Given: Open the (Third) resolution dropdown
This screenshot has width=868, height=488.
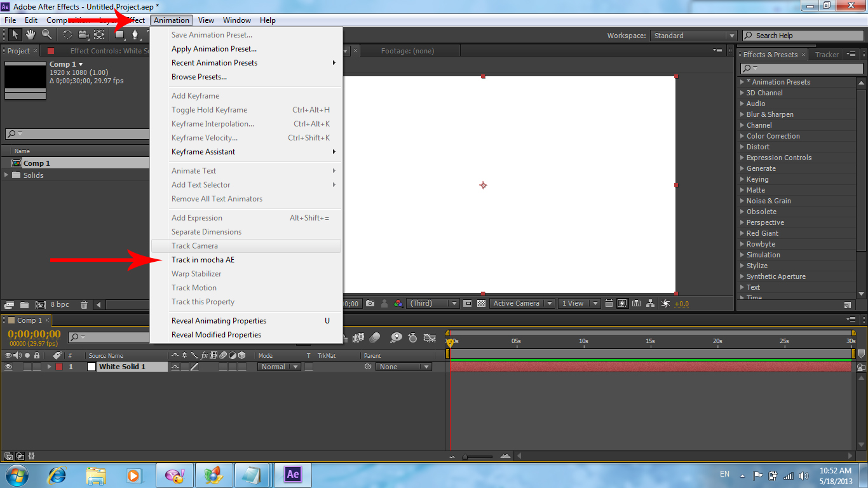Looking at the screenshot, I should 433,304.
